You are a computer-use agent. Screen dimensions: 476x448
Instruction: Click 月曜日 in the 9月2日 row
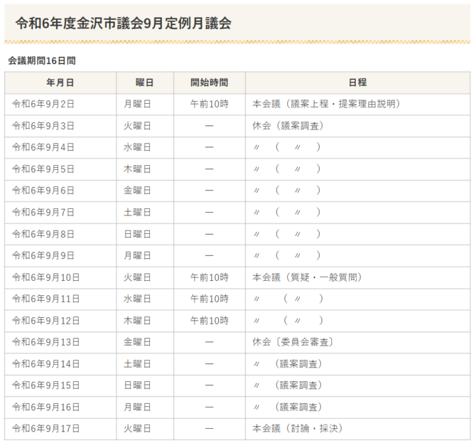tap(145, 105)
